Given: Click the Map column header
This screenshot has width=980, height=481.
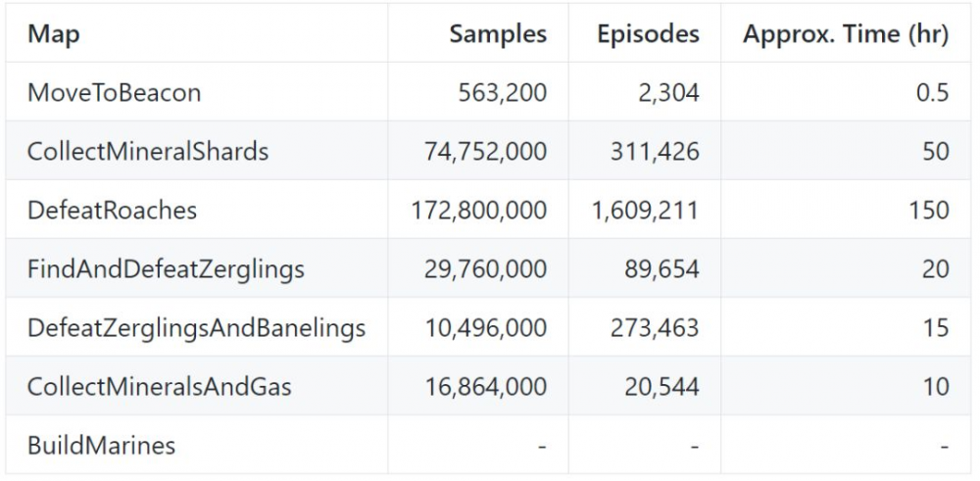Looking at the screenshot, I should (54, 34).
